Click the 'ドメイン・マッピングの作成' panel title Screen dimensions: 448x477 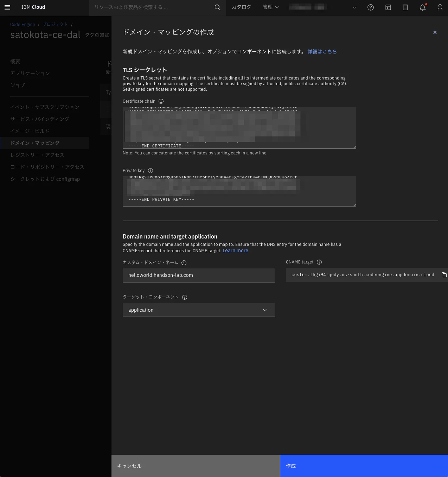click(168, 32)
